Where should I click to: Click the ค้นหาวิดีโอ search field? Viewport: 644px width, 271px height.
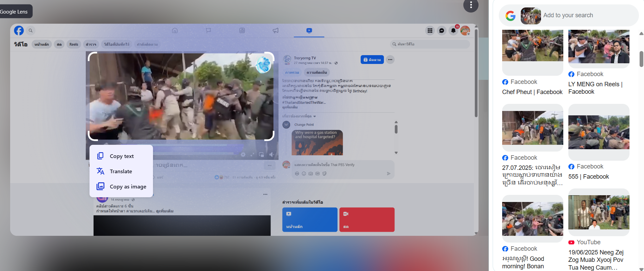pyautogui.click(x=430, y=44)
